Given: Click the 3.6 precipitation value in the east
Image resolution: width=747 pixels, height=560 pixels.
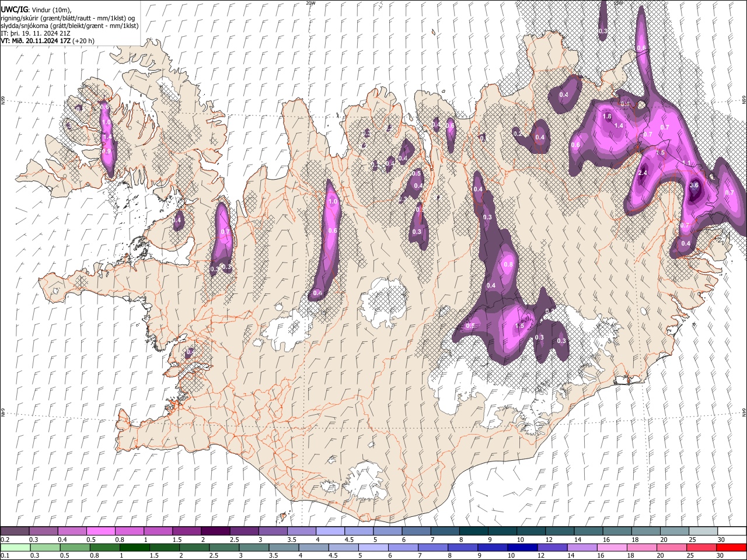Looking at the screenshot, I should [694, 185].
